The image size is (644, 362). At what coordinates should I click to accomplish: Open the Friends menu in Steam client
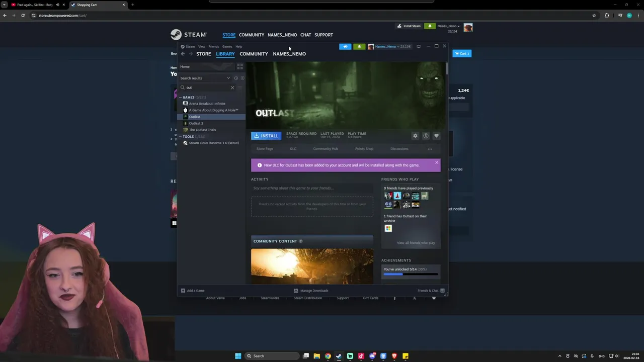pos(214,47)
